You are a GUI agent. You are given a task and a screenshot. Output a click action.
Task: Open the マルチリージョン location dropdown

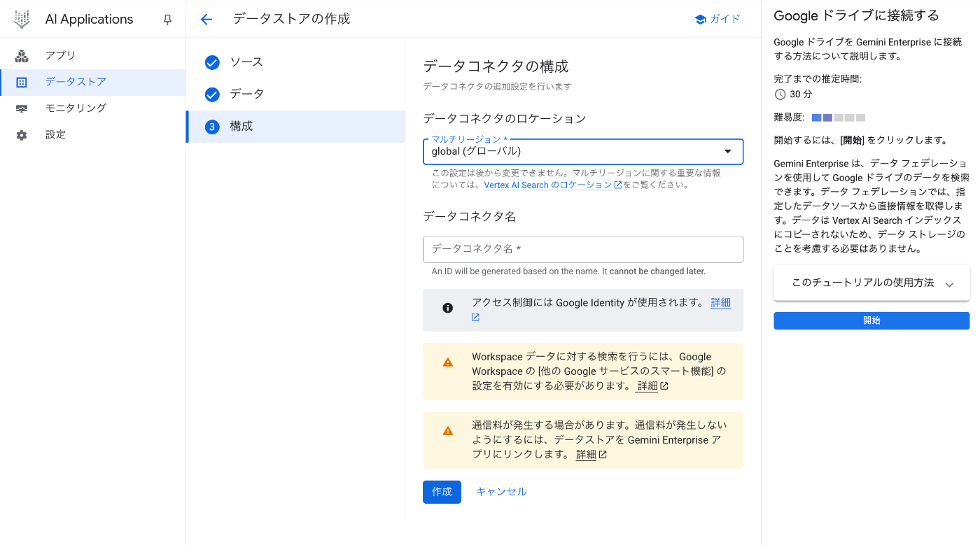583,152
